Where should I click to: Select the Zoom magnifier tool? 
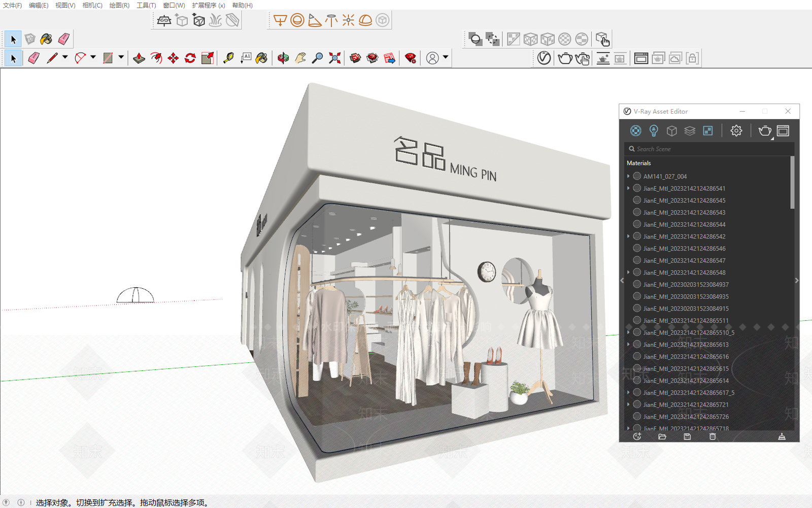point(317,58)
